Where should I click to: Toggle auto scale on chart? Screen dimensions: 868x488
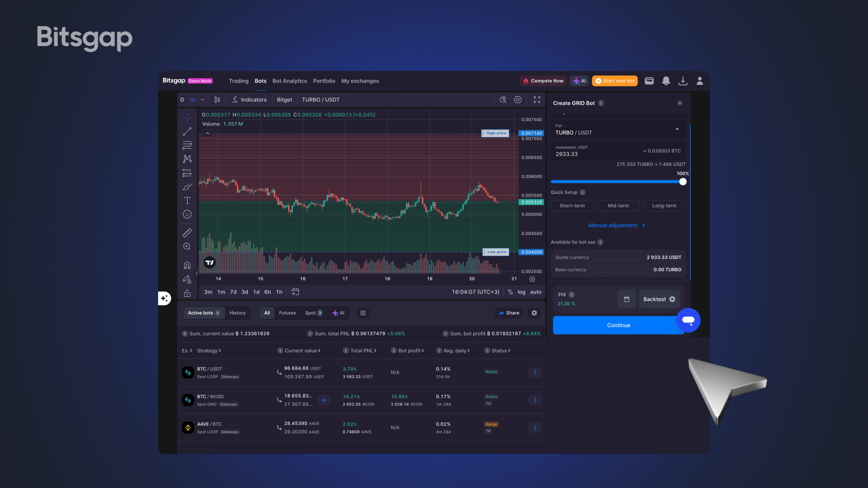point(536,292)
